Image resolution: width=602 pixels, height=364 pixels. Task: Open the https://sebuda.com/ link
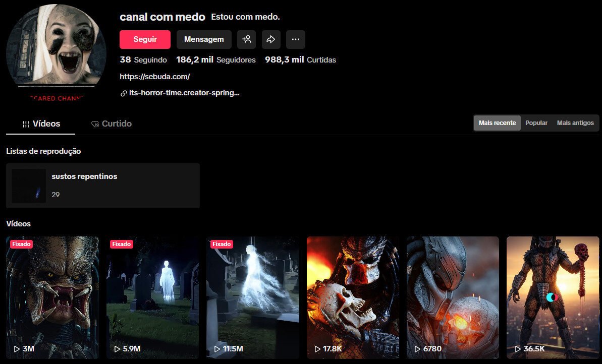point(154,76)
